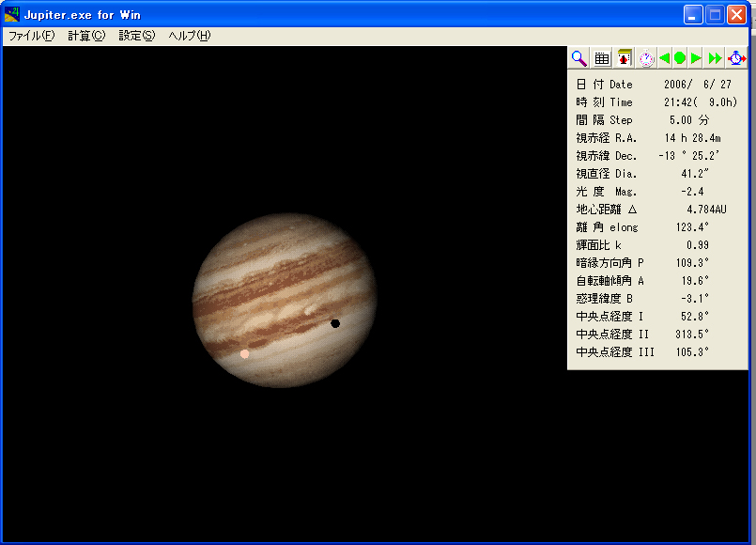
Task: Close the Jupiter.exe window
Action: [x=736, y=15]
